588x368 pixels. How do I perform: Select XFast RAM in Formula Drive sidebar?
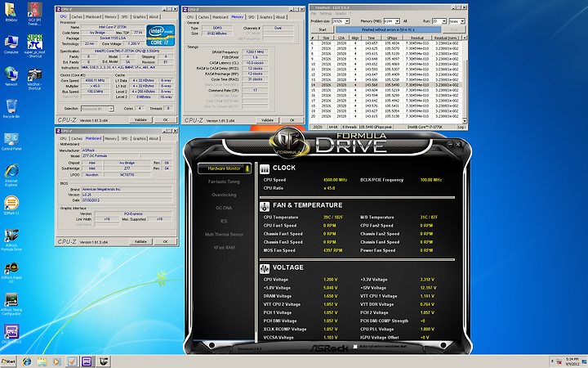224,248
